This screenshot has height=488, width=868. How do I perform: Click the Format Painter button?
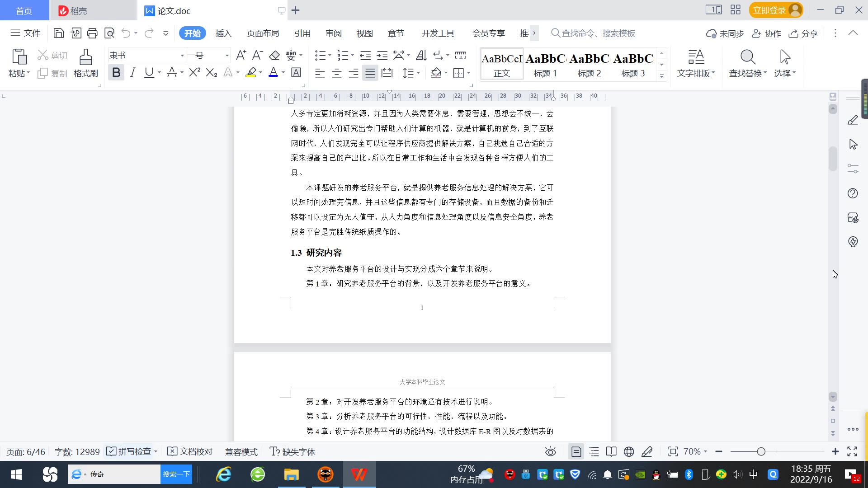pyautogui.click(x=86, y=63)
